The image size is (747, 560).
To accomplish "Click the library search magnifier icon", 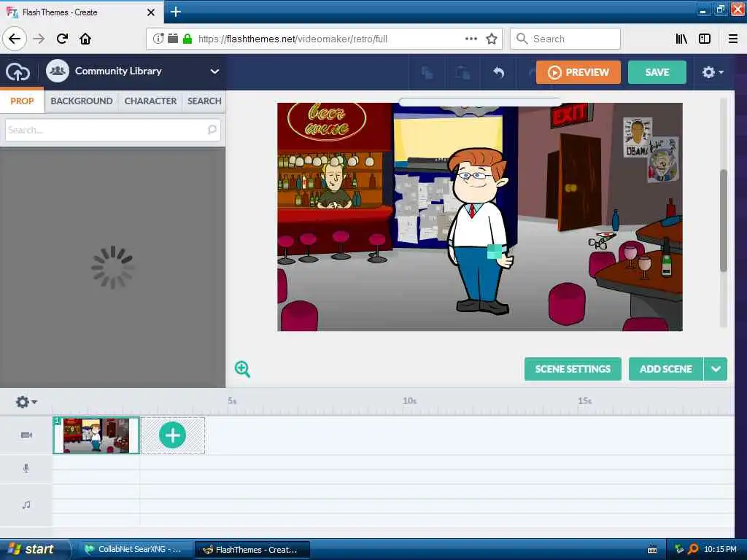I will (x=212, y=130).
